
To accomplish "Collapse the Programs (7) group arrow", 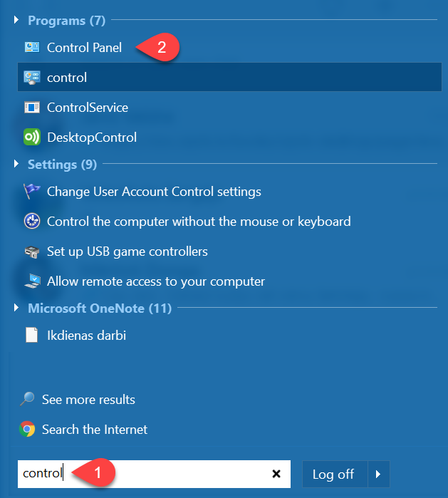I will pos(16,20).
